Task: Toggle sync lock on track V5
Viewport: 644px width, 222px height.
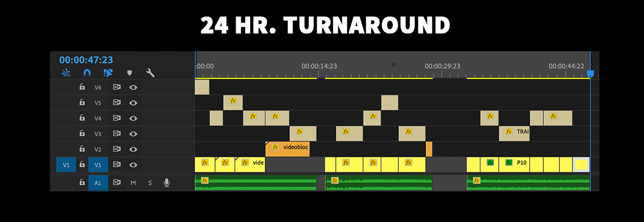Action: (117, 103)
